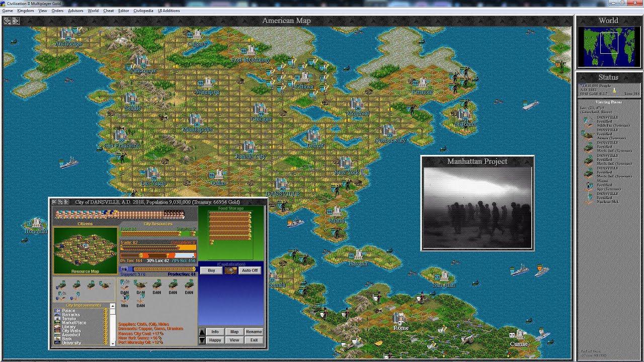Open the Advisors menu

(75, 11)
